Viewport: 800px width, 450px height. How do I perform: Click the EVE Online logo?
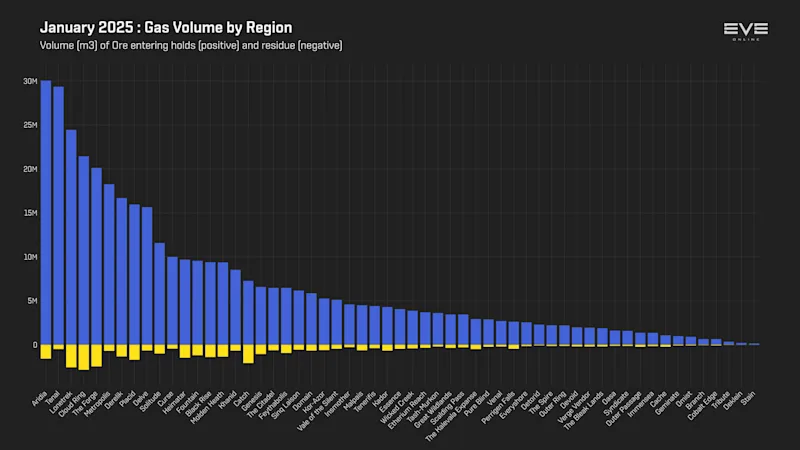point(745,31)
